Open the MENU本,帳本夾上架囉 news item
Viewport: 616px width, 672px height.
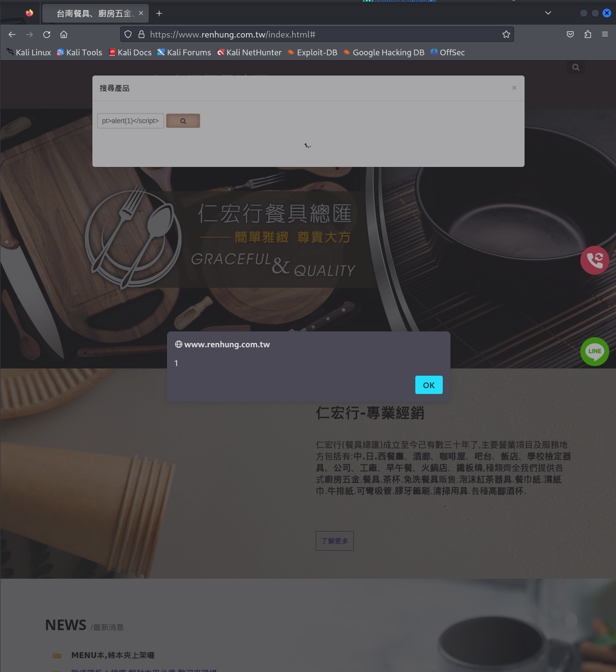tap(113, 655)
